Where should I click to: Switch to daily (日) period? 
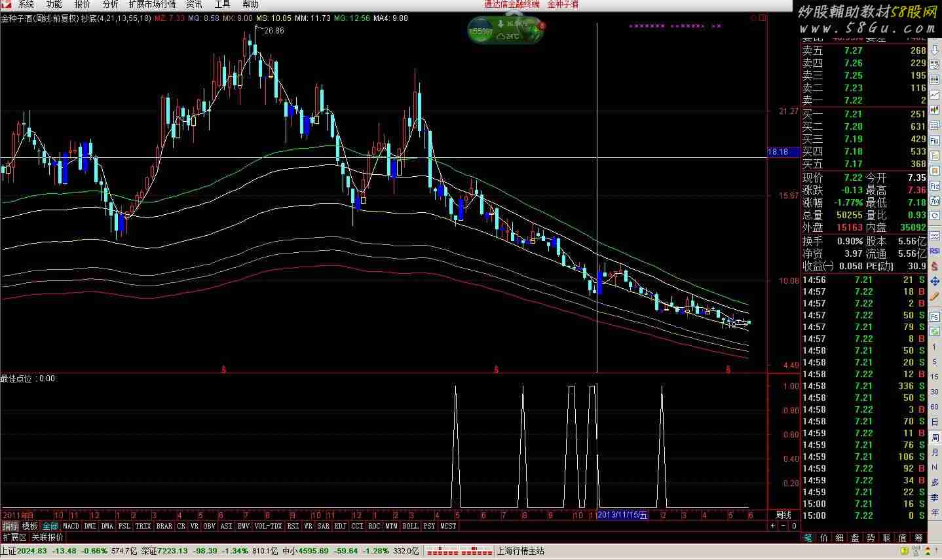tap(935, 422)
